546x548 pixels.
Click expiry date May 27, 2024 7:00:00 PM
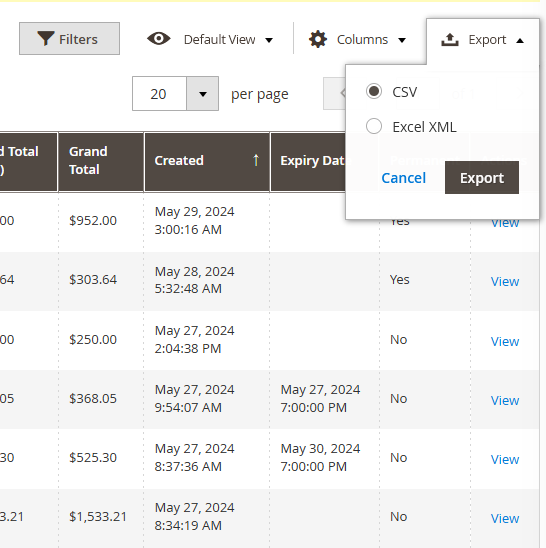coord(320,398)
